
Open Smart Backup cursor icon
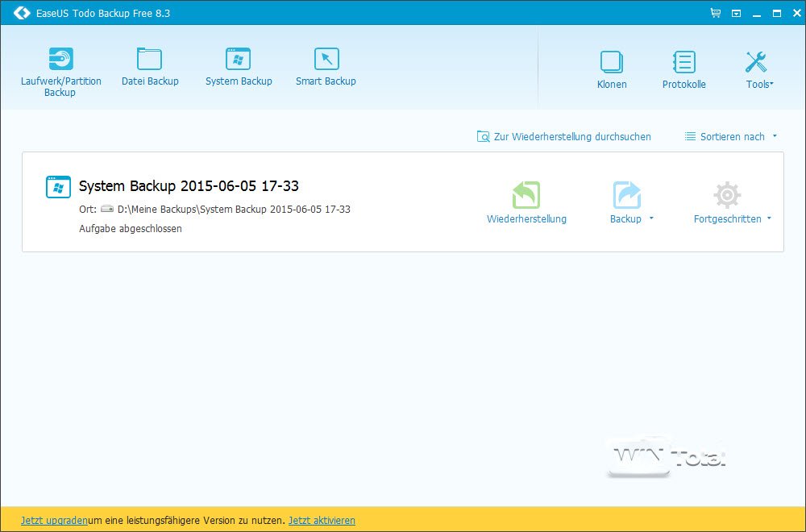pos(326,59)
